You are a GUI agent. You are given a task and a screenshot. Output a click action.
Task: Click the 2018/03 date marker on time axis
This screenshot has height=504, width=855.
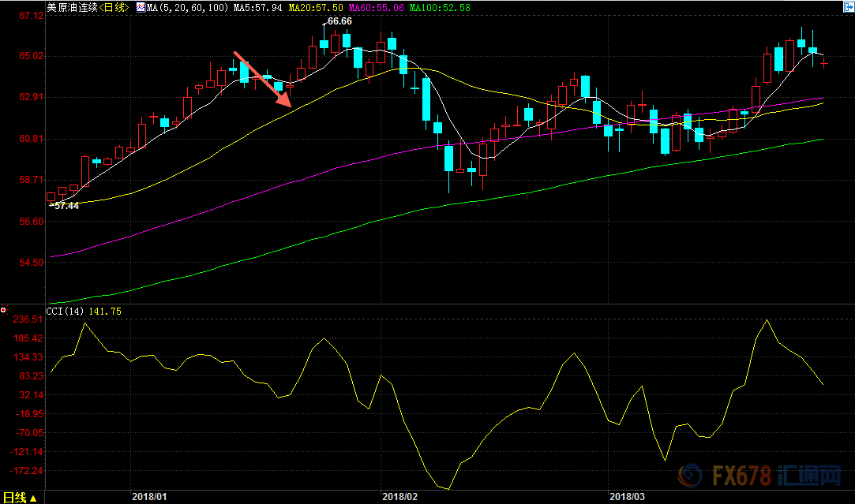pyautogui.click(x=628, y=497)
